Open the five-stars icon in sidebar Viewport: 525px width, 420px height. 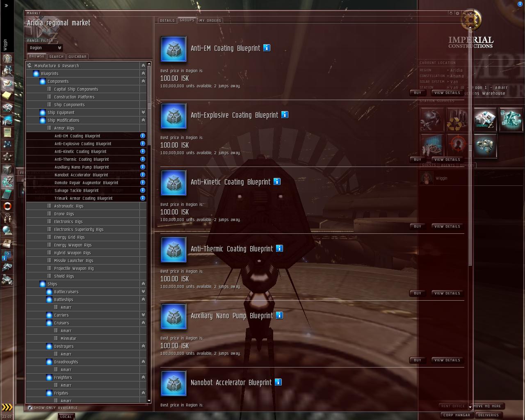tap(7, 157)
